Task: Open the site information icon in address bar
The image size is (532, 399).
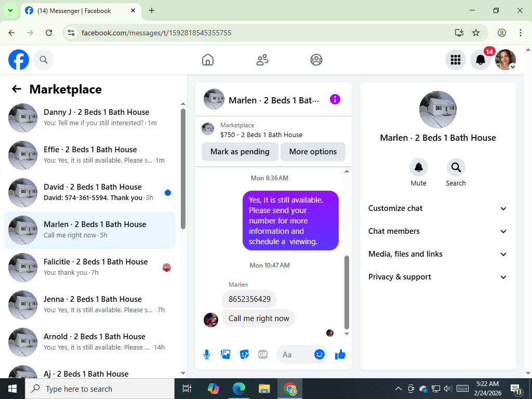Action: click(x=71, y=33)
